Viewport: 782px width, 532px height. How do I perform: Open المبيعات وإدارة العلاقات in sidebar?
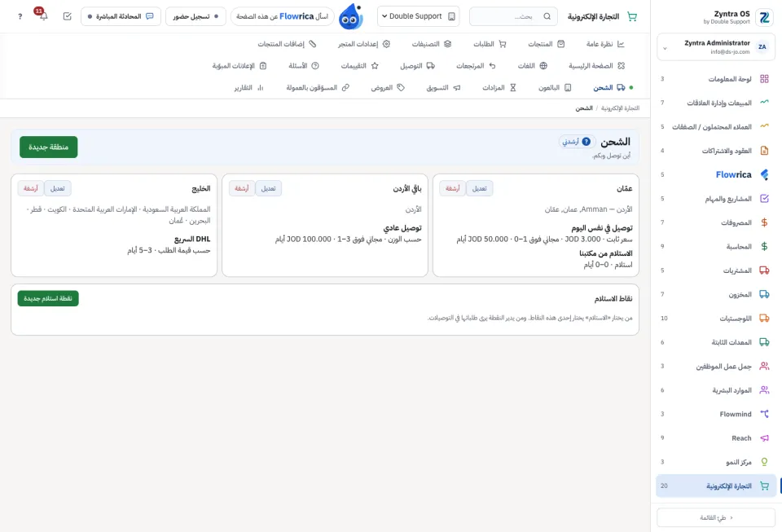pos(716,103)
